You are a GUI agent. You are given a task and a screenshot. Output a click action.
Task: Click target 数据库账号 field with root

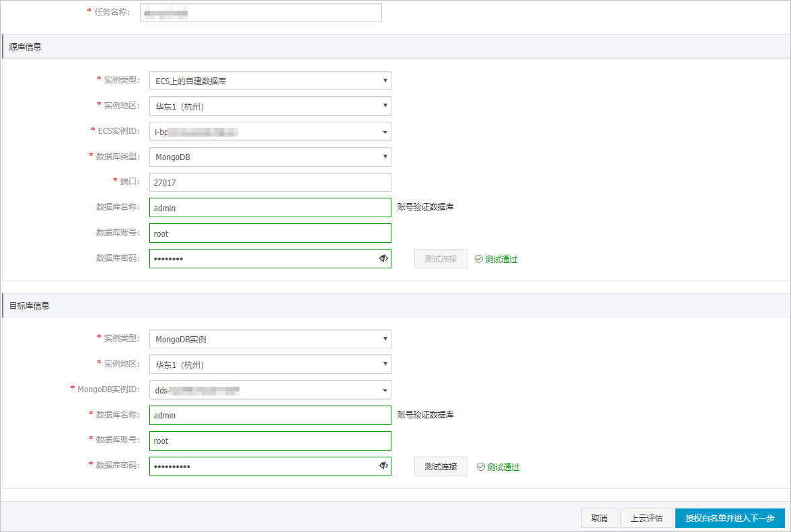tap(270, 441)
